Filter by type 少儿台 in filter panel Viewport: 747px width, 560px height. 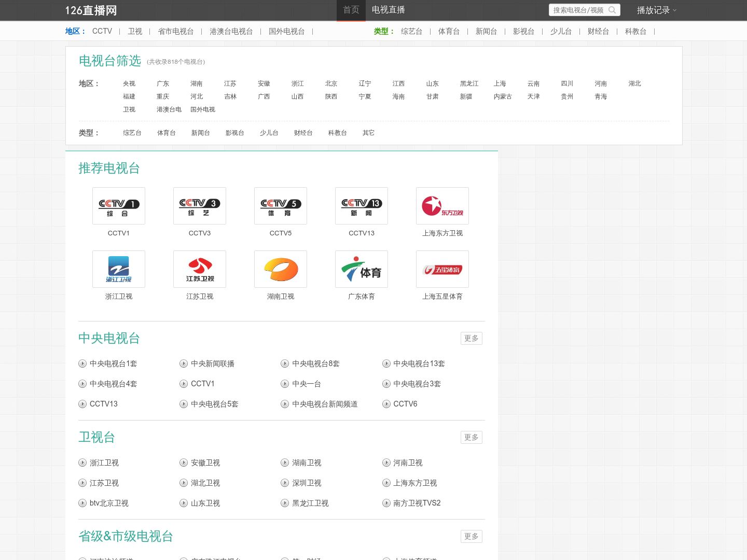tap(269, 133)
